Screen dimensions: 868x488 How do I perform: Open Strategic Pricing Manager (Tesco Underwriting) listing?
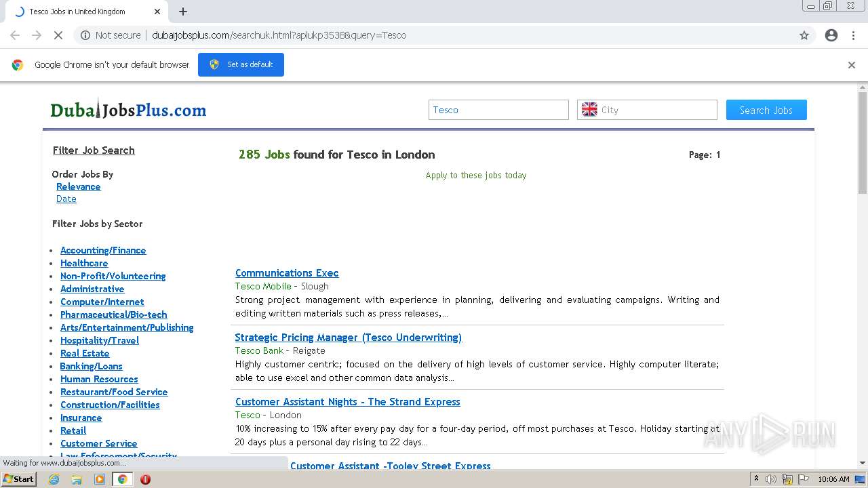click(x=349, y=337)
